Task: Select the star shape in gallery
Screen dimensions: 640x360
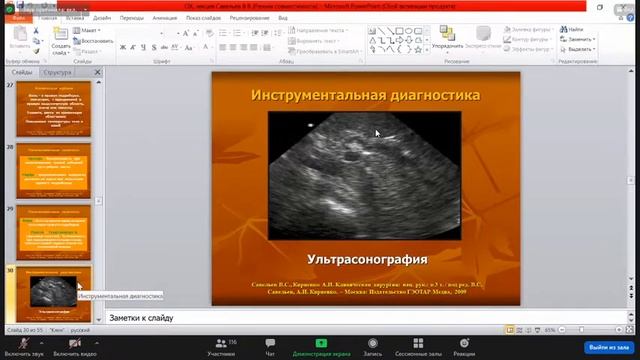Action: point(418,50)
